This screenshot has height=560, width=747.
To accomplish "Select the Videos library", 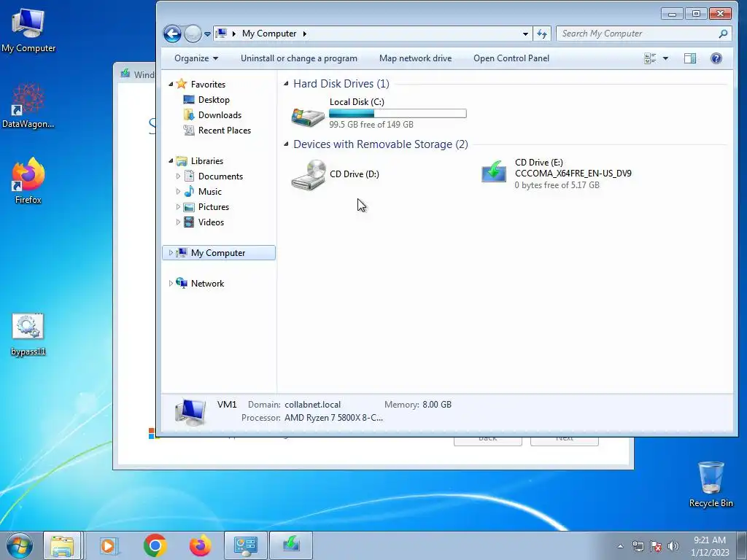I will [x=211, y=222].
